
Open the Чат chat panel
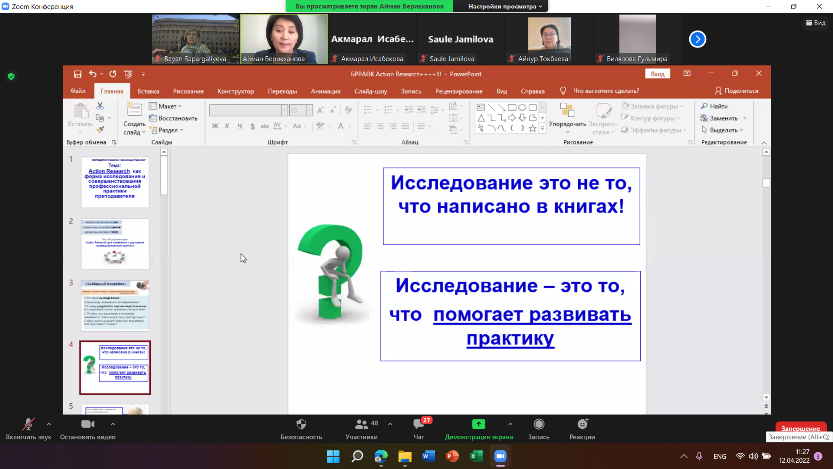pyautogui.click(x=419, y=425)
